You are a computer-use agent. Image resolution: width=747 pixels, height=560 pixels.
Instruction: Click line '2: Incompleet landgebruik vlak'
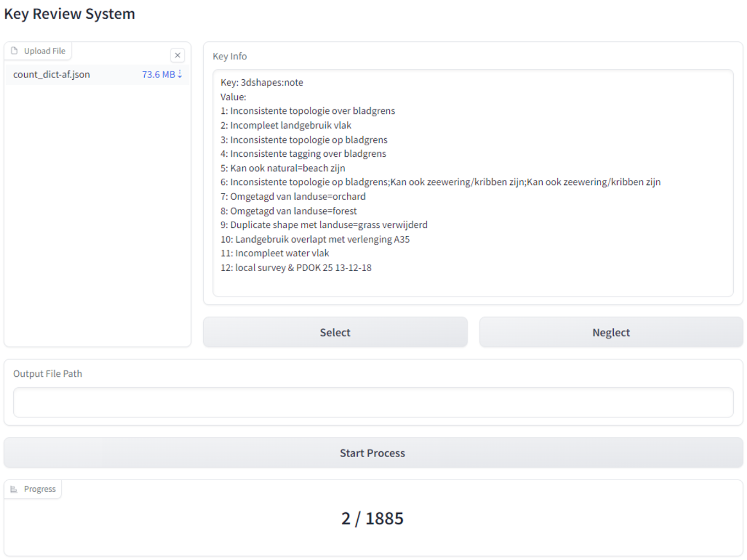[x=286, y=125]
